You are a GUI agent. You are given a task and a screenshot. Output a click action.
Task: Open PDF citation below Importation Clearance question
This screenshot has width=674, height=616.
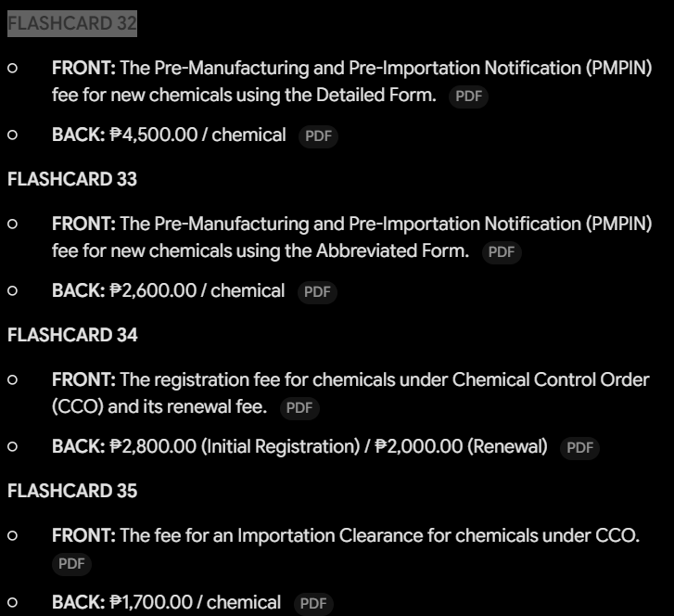71,564
